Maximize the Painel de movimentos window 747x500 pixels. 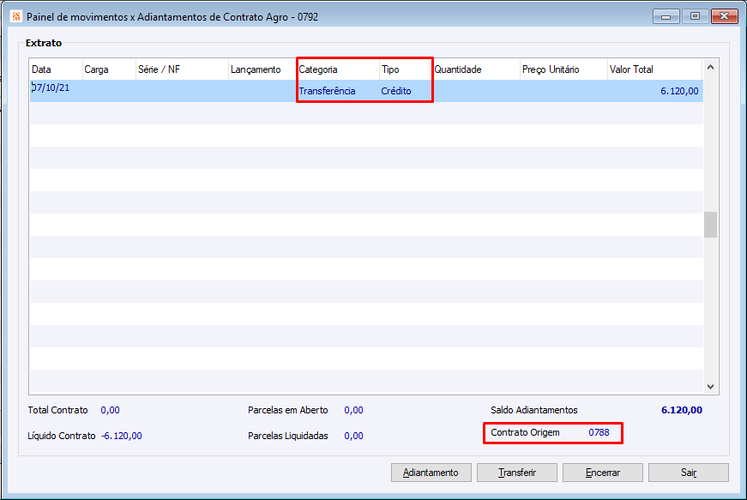pyautogui.click(x=695, y=16)
